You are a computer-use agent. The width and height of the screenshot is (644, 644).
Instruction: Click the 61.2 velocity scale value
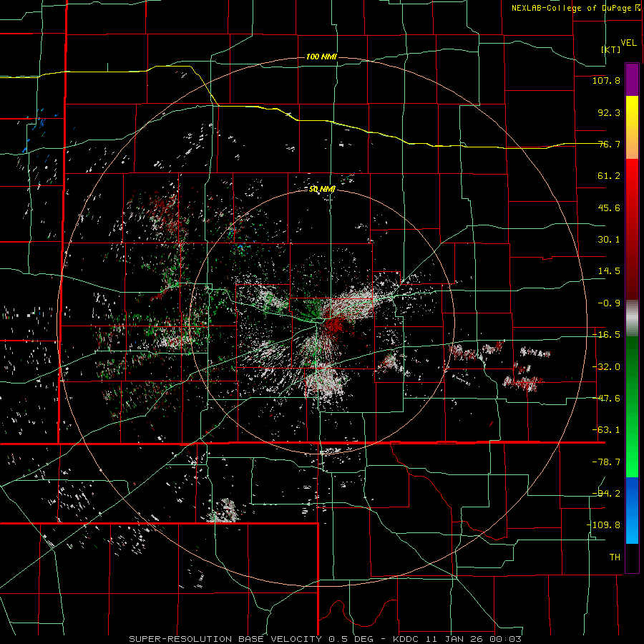[609, 176]
